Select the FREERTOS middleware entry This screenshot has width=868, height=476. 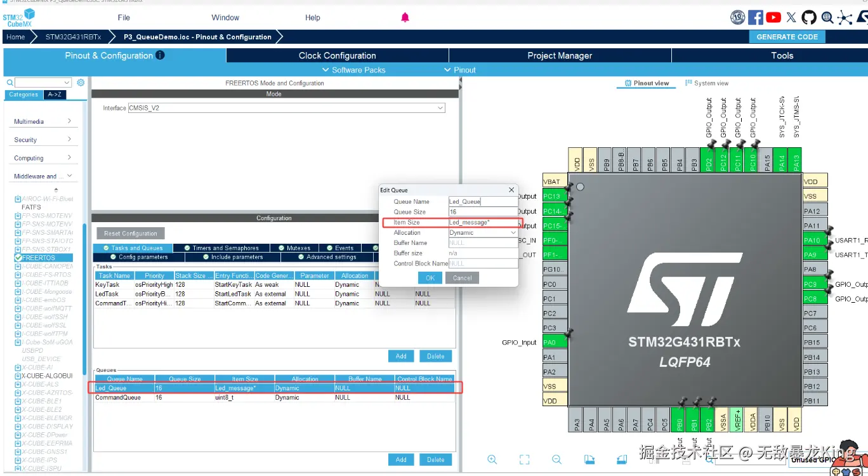[38, 258]
